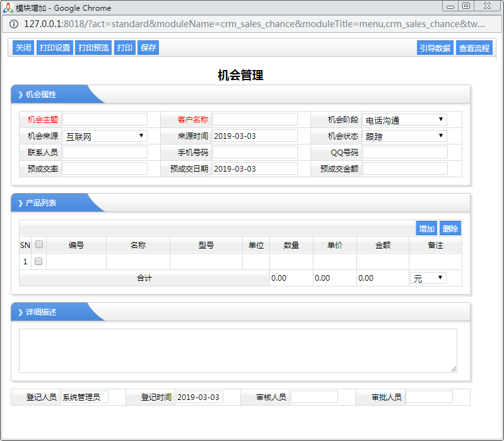
Task: Click the 预成交日期 date field
Action: pyautogui.click(x=255, y=168)
